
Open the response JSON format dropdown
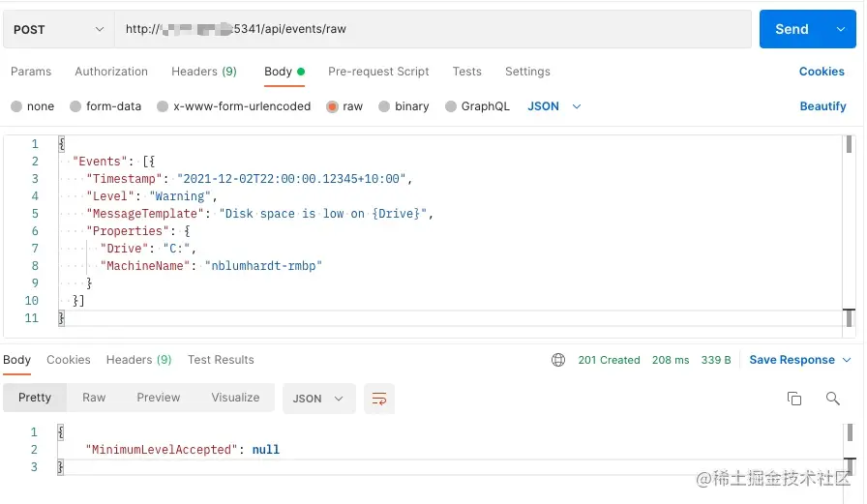[x=318, y=399]
